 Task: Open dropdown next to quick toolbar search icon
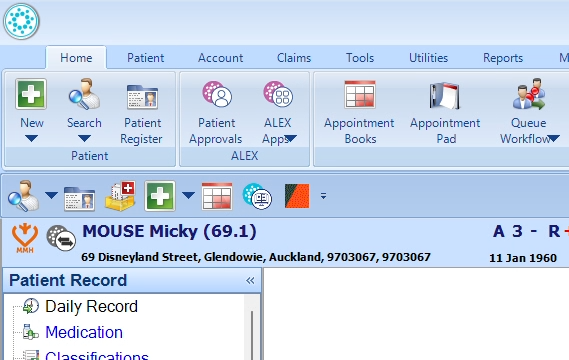tap(51, 196)
